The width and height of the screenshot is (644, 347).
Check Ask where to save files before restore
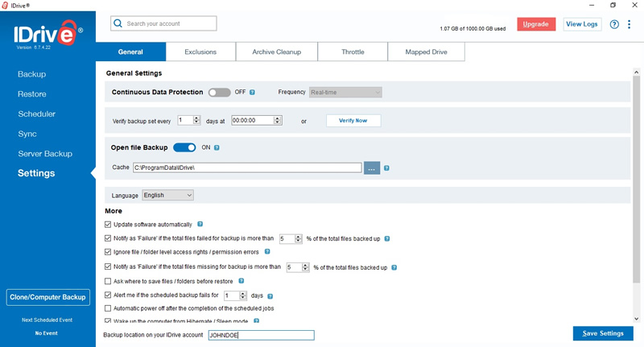[108, 281]
